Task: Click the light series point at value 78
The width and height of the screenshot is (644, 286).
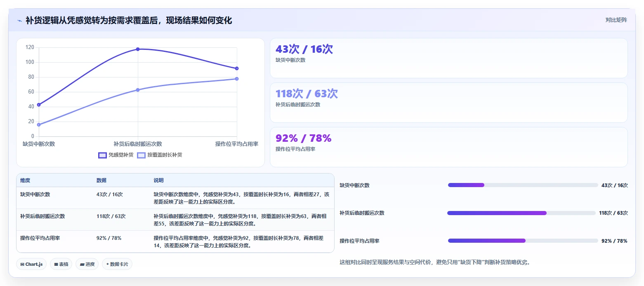Action: coord(237,79)
